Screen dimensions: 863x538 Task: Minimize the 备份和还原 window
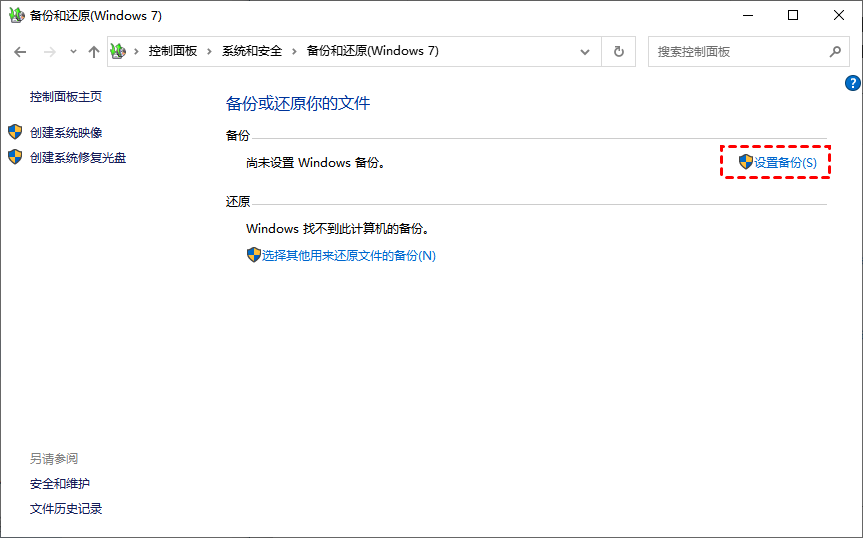(747, 15)
